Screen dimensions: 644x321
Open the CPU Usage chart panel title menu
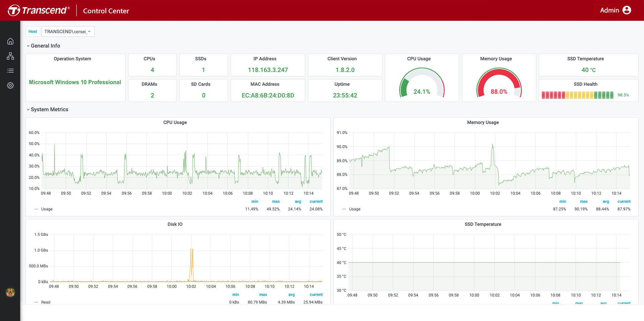point(175,122)
